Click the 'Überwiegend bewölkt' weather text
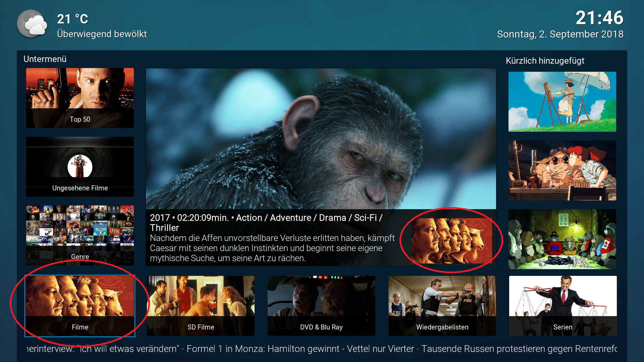 (x=102, y=34)
